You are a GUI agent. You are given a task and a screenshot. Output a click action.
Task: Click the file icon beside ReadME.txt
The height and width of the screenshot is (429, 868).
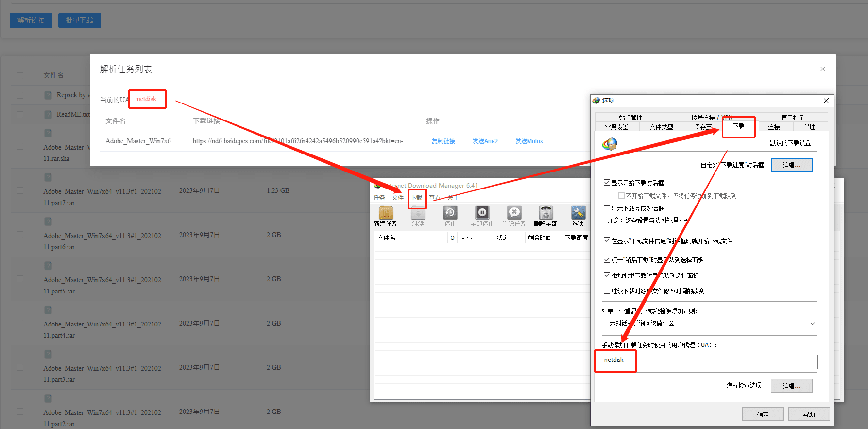click(x=48, y=115)
